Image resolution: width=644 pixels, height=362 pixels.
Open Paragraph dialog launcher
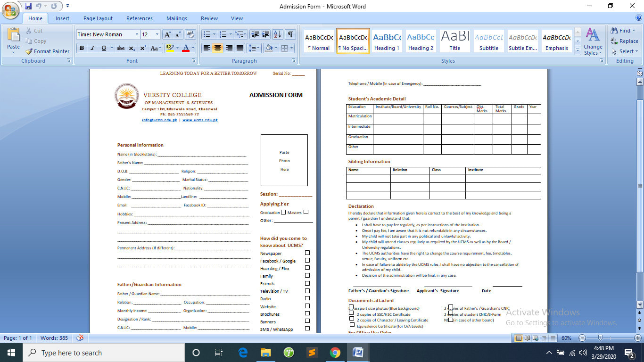coord(294,61)
